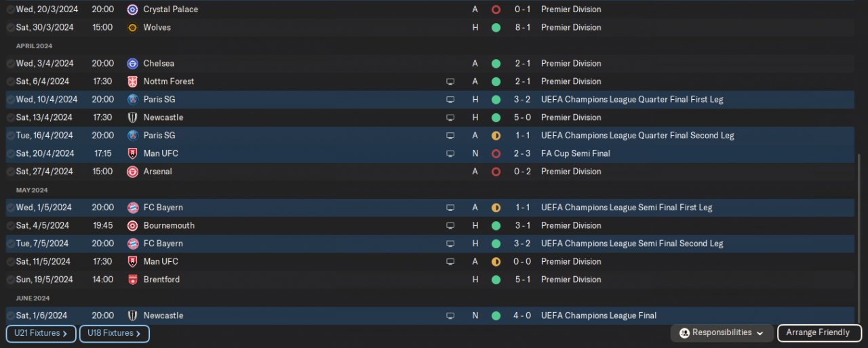Click the Crystal Palace club badge
The height and width of the screenshot is (348, 868).
click(133, 9)
